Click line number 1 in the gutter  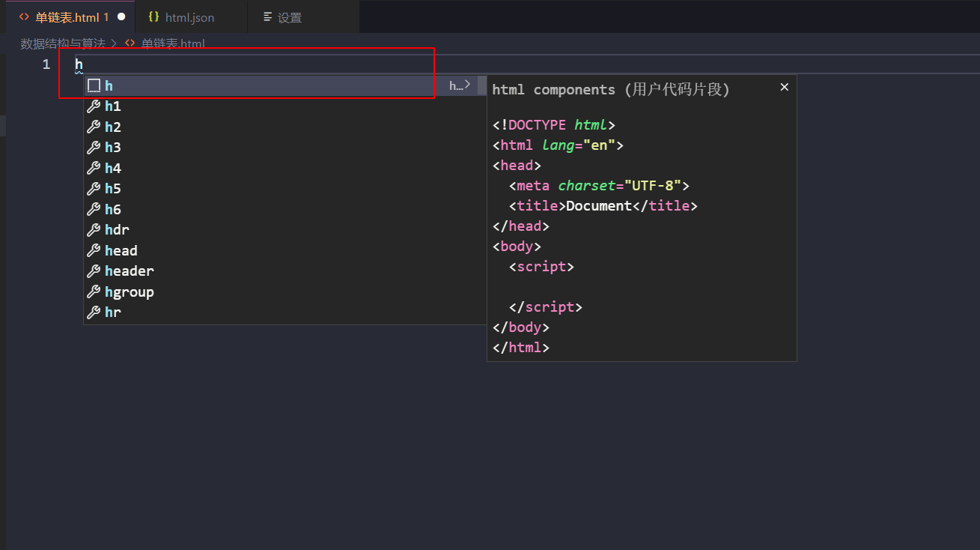tap(46, 64)
